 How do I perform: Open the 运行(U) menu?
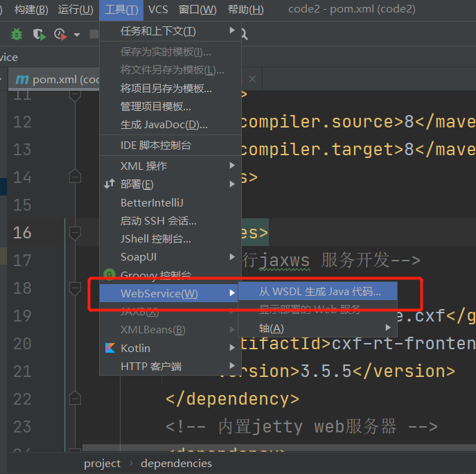[x=76, y=10]
